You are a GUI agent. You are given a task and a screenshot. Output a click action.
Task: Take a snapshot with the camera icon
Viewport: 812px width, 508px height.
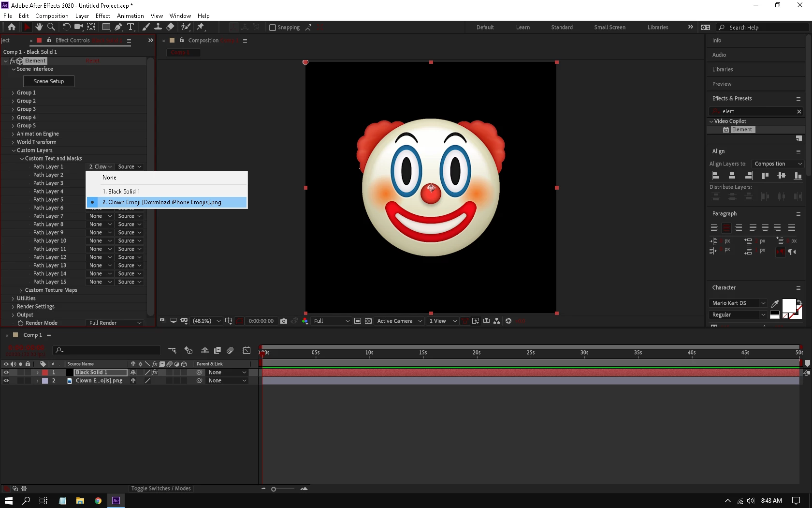284,321
